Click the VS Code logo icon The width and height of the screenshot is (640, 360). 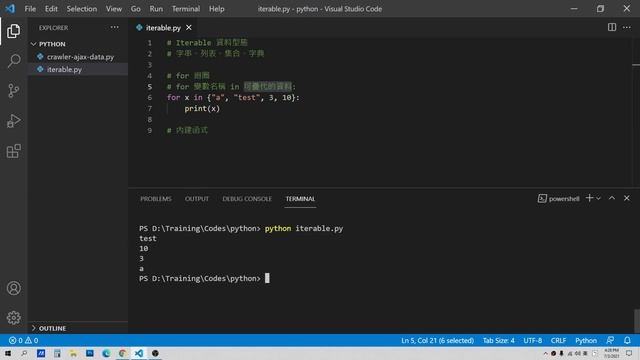(x=10, y=8)
